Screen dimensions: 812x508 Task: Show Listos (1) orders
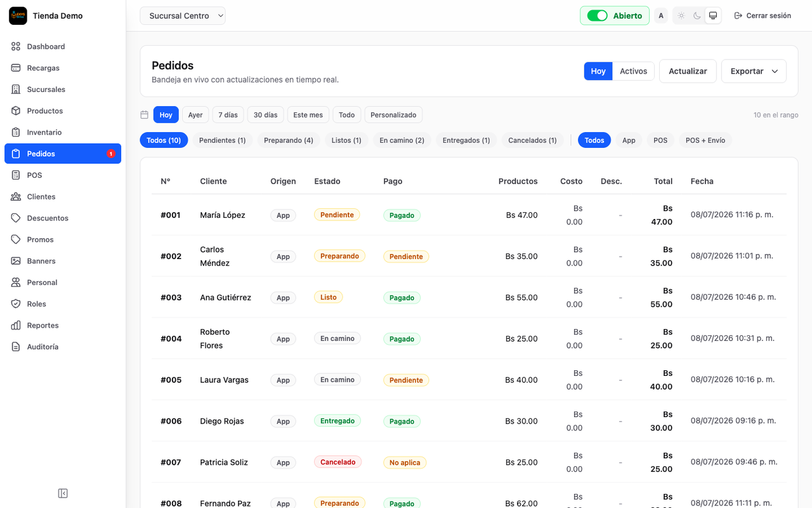tap(346, 140)
